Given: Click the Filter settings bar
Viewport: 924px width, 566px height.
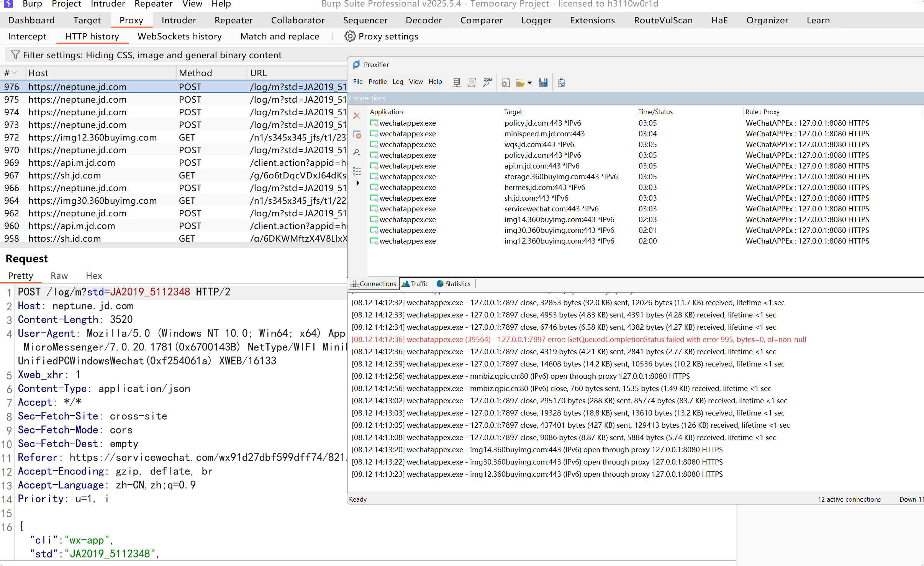Looking at the screenshot, I should [x=152, y=55].
